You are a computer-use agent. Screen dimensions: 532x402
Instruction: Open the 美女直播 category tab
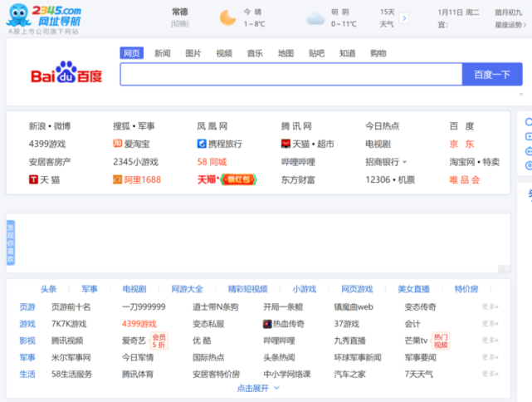coord(413,289)
